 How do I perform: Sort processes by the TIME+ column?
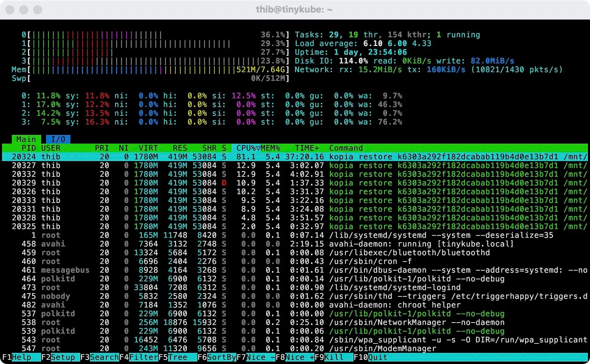[307, 148]
